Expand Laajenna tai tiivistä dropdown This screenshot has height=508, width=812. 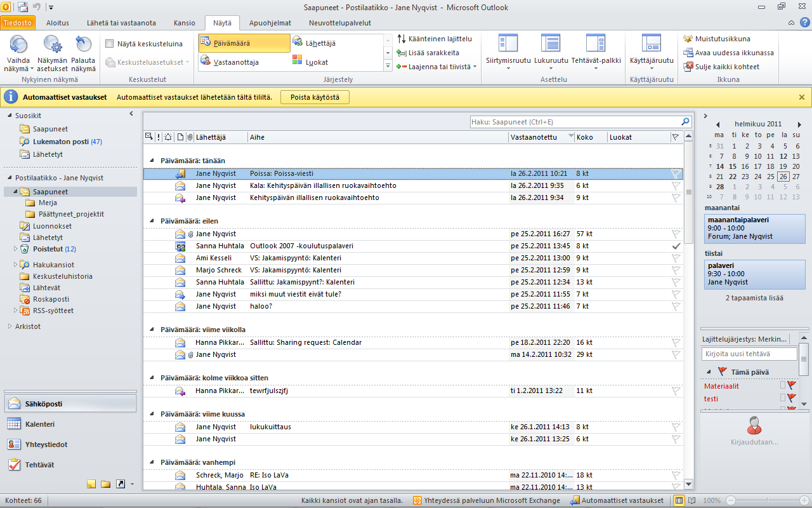point(436,67)
